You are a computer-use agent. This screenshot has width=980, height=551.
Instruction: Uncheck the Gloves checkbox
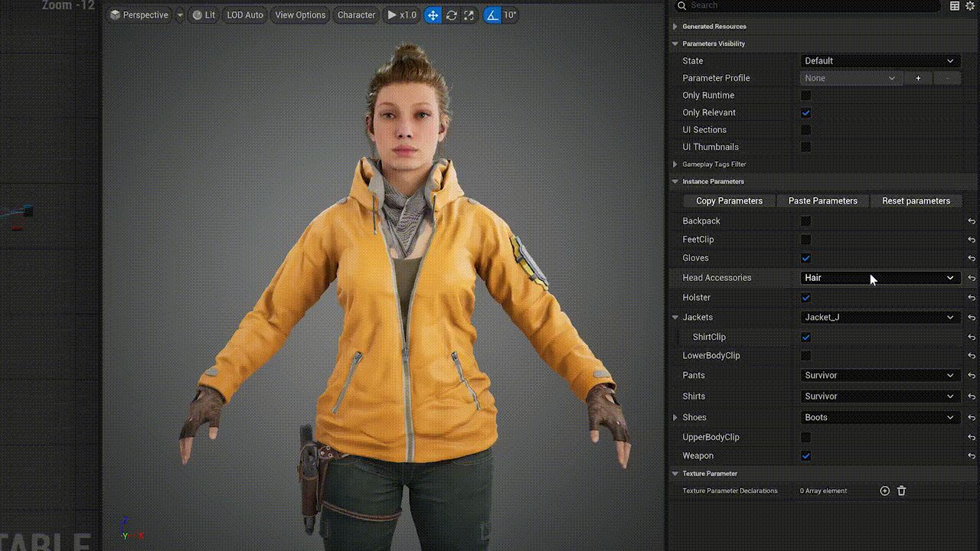click(805, 258)
